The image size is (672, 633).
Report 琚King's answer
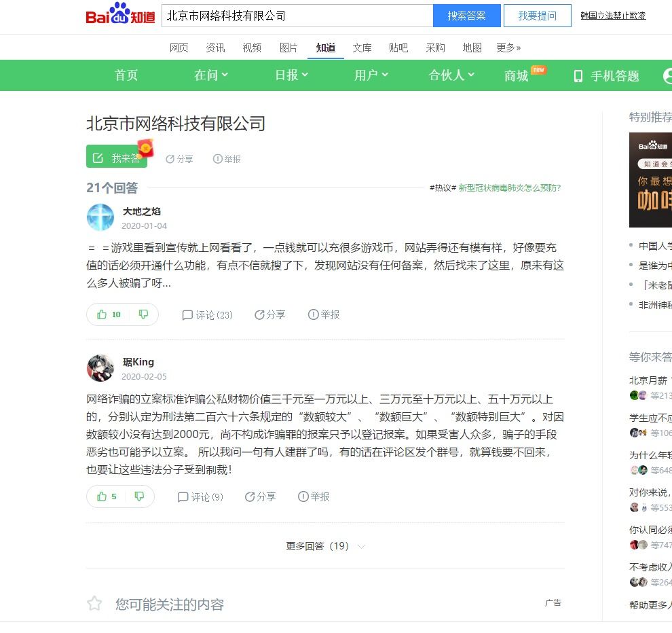[314, 496]
